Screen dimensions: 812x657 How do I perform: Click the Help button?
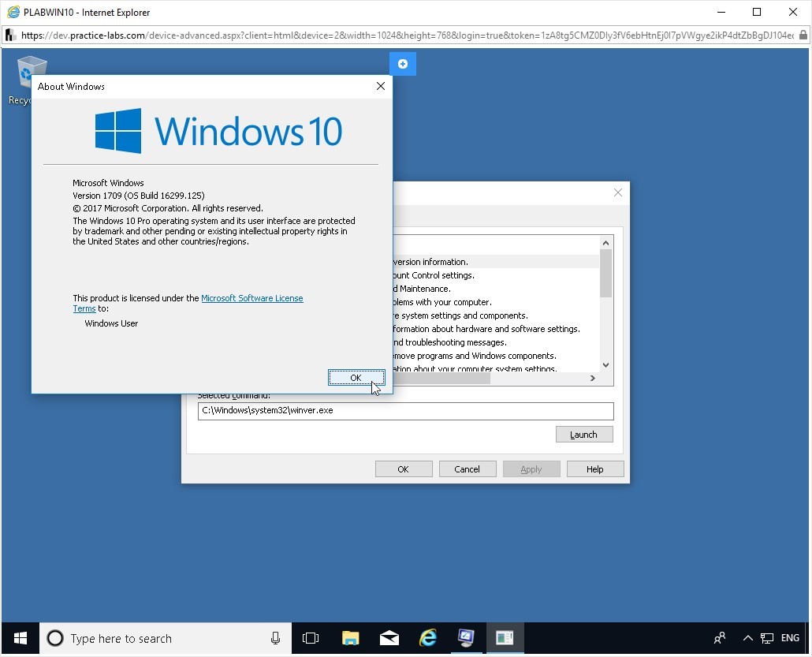(595, 469)
